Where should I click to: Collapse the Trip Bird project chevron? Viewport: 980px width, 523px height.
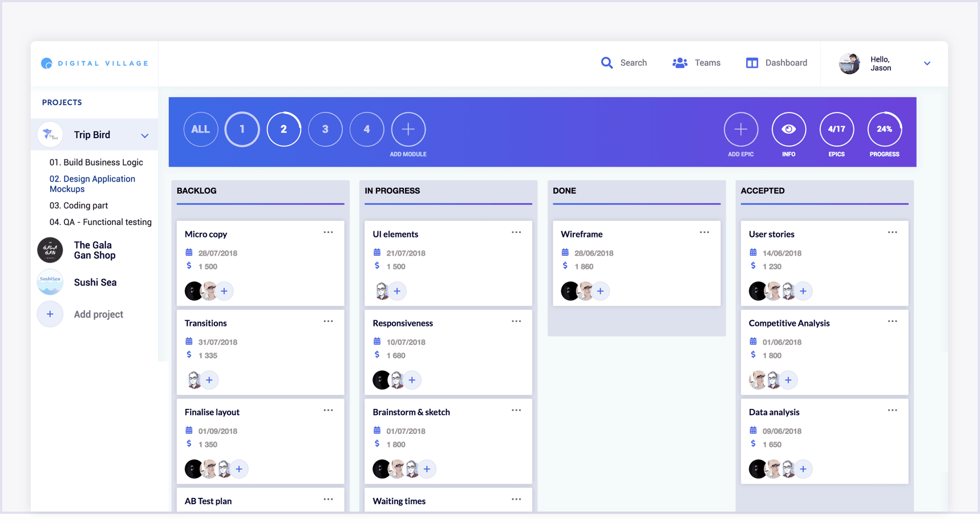click(x=145, y=135)
